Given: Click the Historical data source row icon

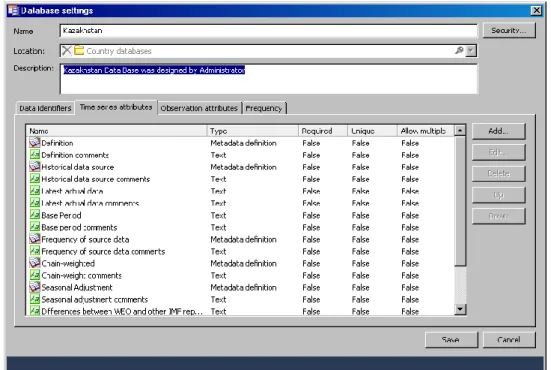Looking at the screenshot, I should tap(34, 167).
